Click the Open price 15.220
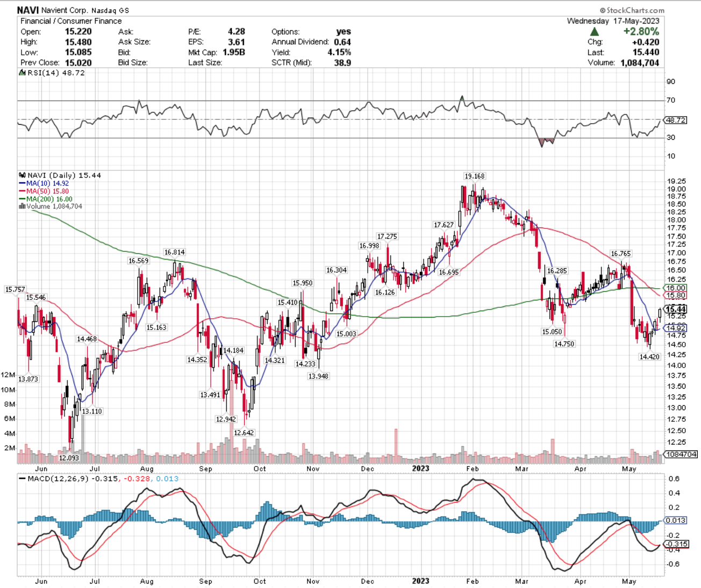Viewport: 701px width, 588px height. (78, 32)
